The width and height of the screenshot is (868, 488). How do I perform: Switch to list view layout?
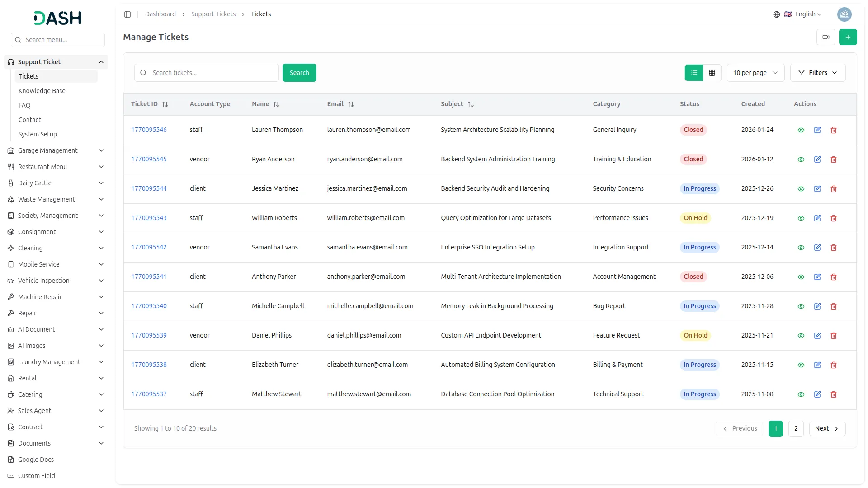[693, 73]
